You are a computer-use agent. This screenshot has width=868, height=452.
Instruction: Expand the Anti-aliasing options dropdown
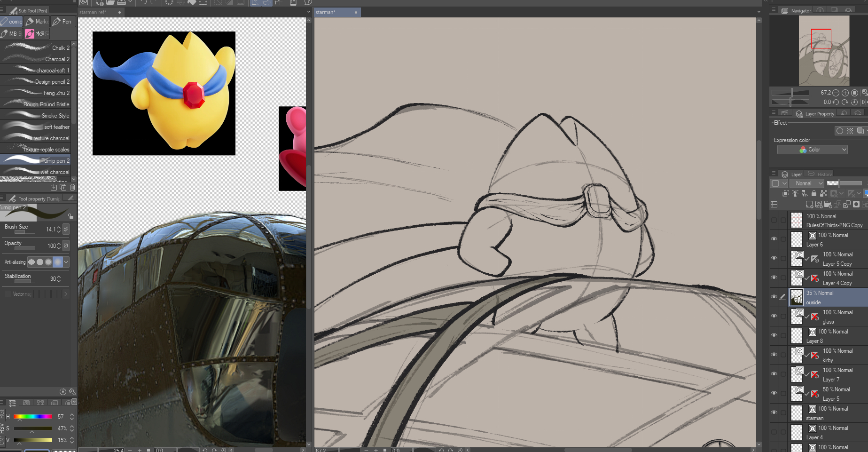(66, 262)
